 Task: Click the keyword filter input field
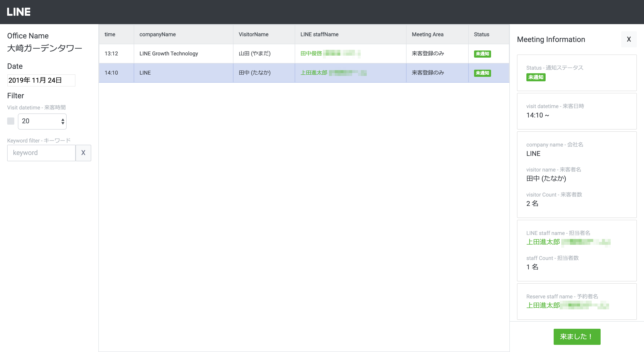click(x=41, y=153)
